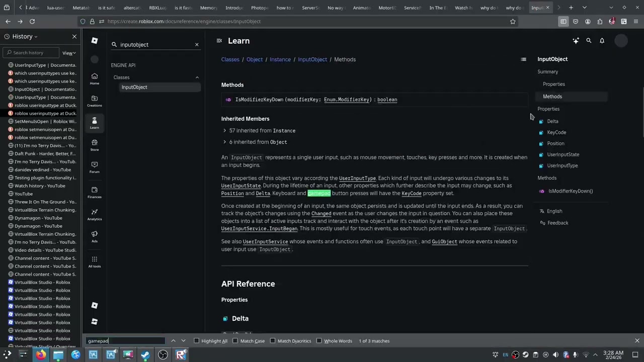Switch to the Motor6D browser tab

tap(387, 8)
